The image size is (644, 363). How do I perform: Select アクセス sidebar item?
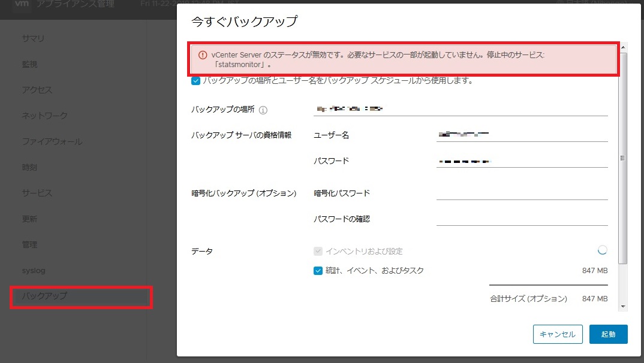[x=37, y=90]
